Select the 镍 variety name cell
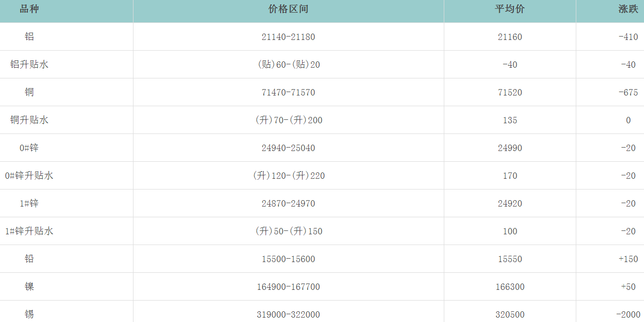 [x=29, y=286]
